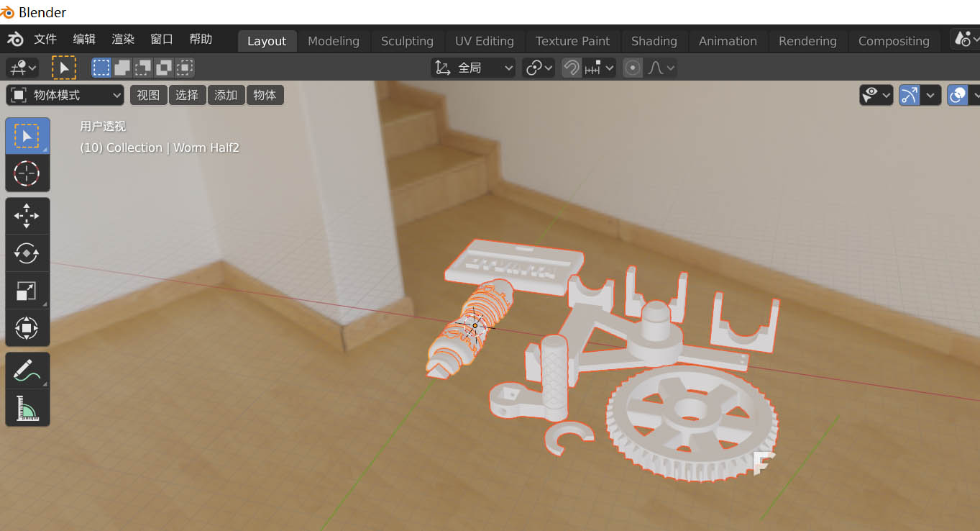Click the Blender logo menu icon
Screen dimensions: 980x531
pos(15,39)
